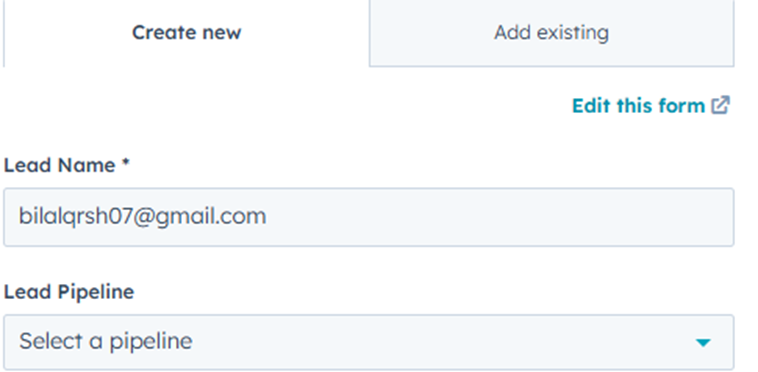Show pipeline choices using the down arrow
This screenshot has width=758, height=372.
(x=703, y=343)
